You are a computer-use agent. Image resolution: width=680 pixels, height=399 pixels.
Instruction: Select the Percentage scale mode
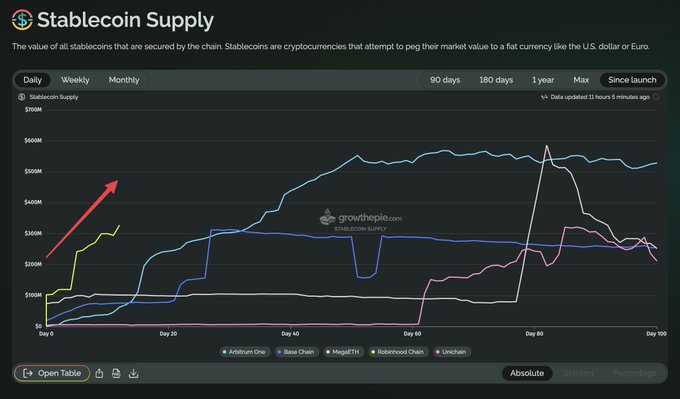tap(634, 373)
